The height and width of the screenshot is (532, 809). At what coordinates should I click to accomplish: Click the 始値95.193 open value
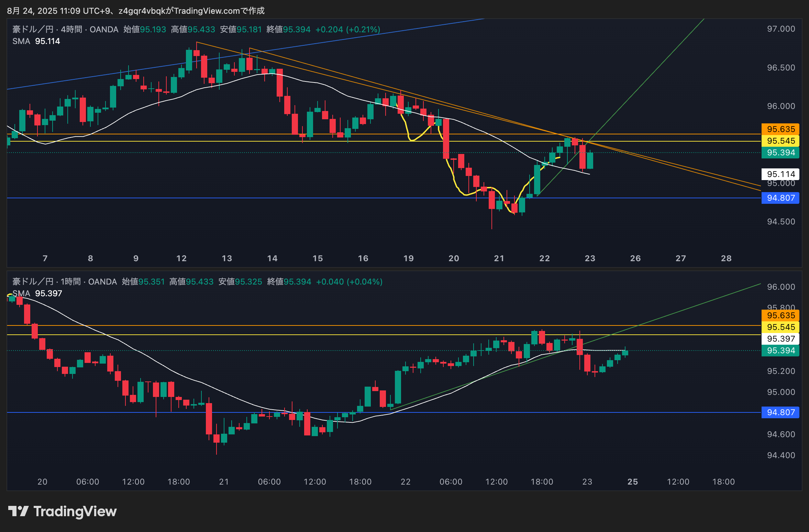[x=145, y=30]
